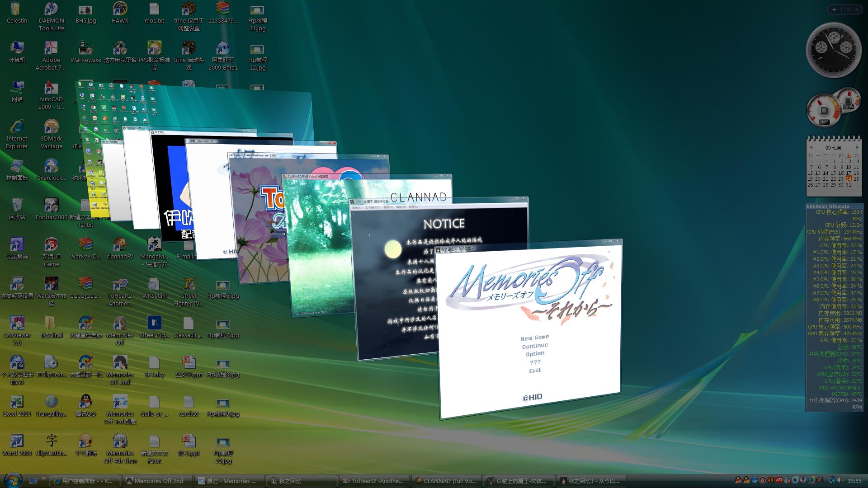Launch AutoCAD 2009 shortcut
The height and width of the screenshot is (488, 868).
51,95
